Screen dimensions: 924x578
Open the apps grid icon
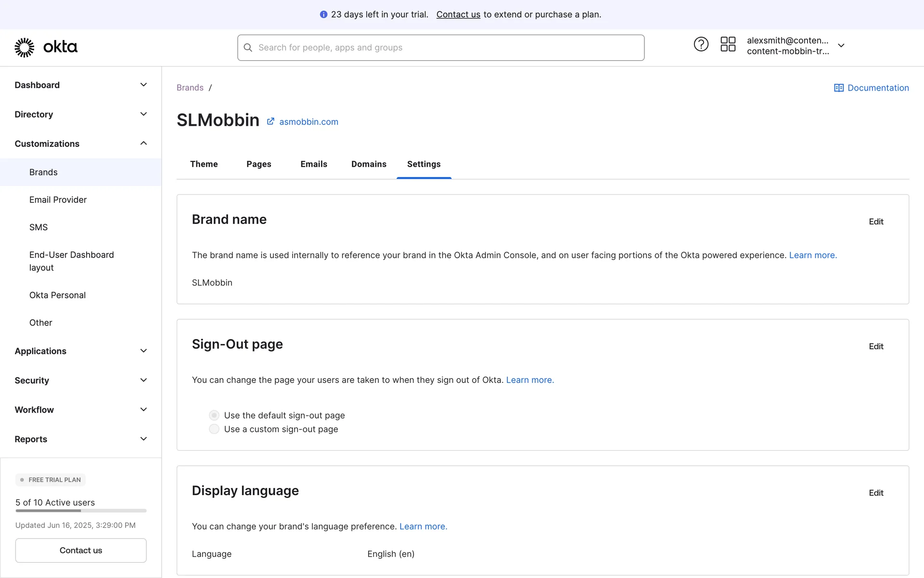(x=728, y=44)
